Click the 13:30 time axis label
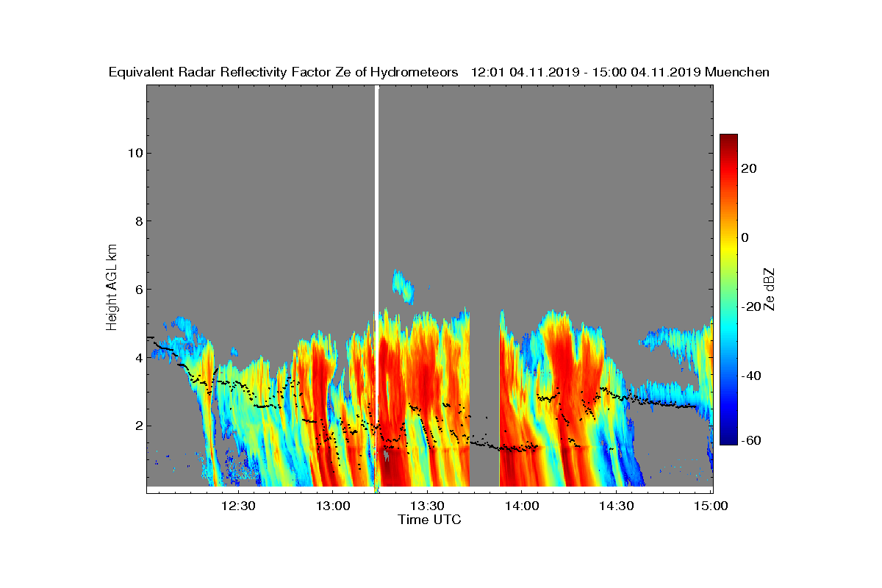 point(427,506)
